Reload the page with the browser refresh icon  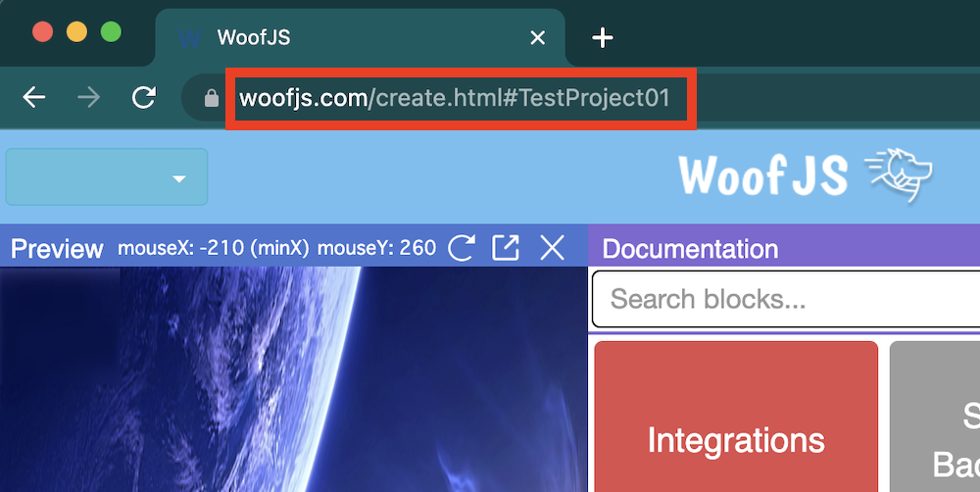tap(144, 98)
